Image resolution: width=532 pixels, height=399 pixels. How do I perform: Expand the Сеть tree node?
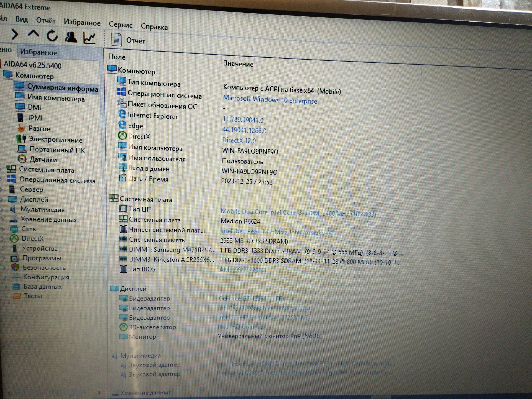[3, 229]
